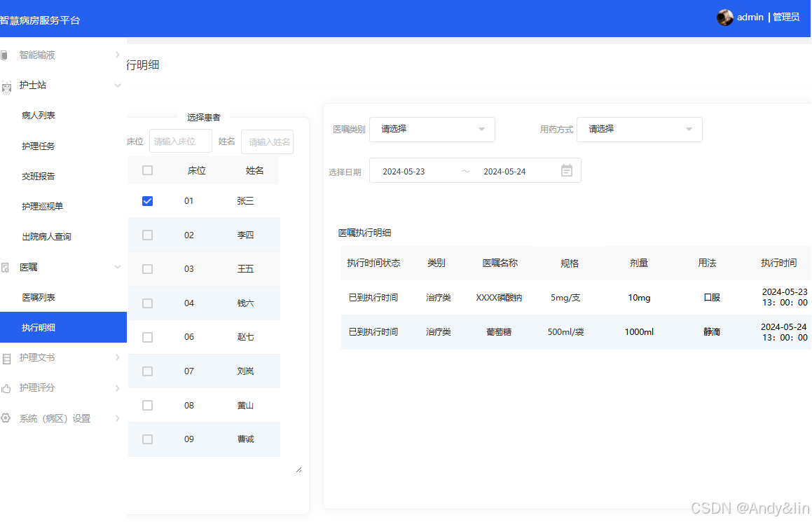Click the 500ml/袋 specification cell
Viewport: 812px width, 522px height.
pos(565,332)
